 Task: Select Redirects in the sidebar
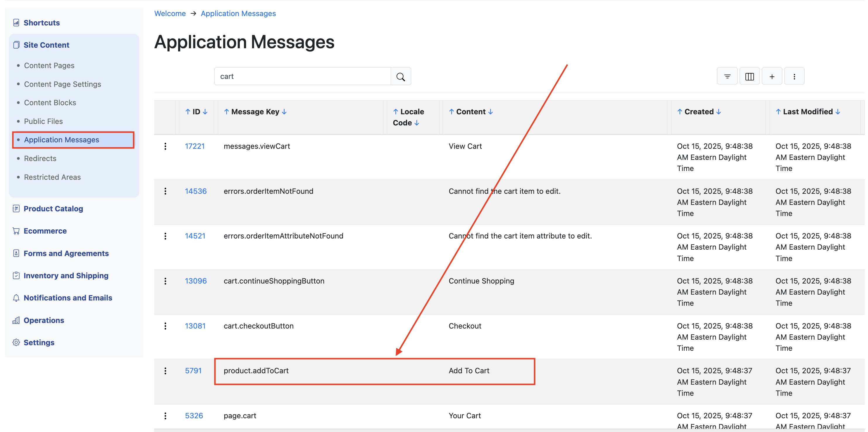[40, 158]
